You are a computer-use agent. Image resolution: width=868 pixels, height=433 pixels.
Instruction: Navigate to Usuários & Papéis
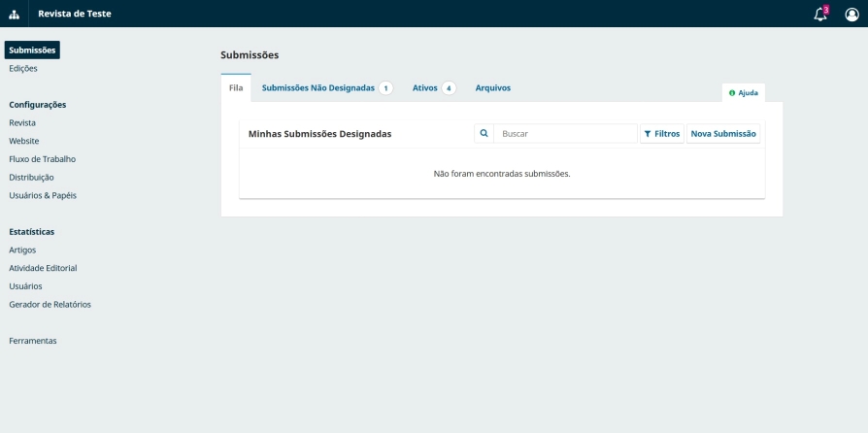(43, 195)
